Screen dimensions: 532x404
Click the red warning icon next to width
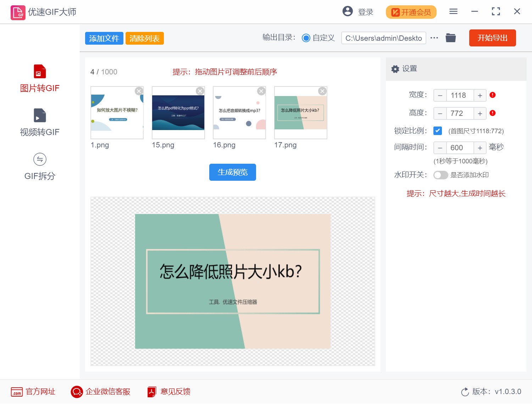[x=493, y=95]
